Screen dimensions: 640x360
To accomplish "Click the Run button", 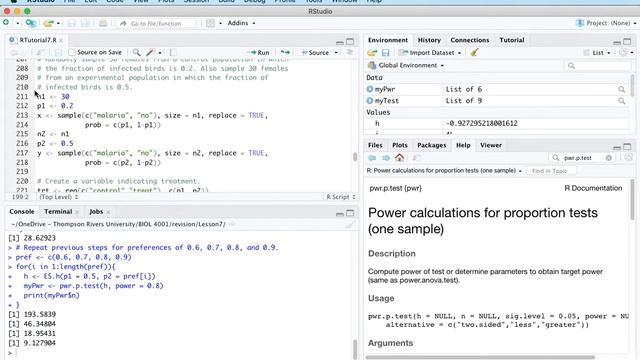I will (x=260, y=52).
